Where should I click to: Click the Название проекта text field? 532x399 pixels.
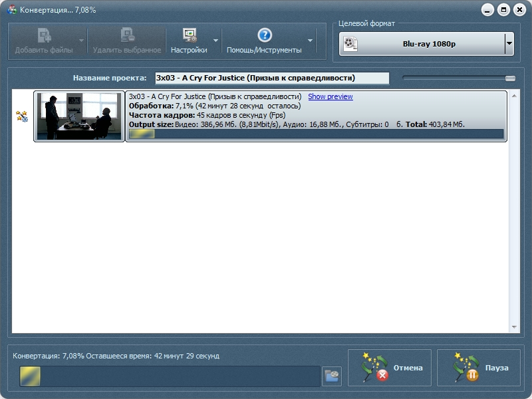272,78
